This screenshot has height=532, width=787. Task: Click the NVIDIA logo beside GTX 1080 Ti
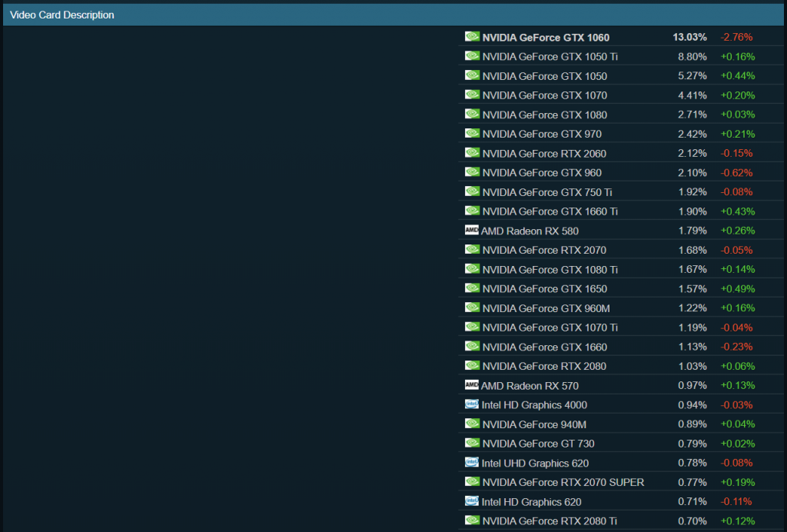coord(472,268)
